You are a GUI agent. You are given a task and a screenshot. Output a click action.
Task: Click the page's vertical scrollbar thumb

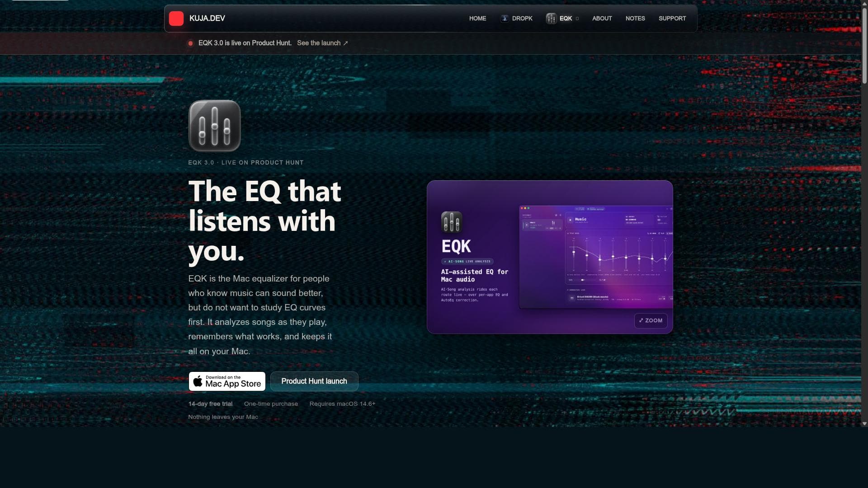[864, 45]
